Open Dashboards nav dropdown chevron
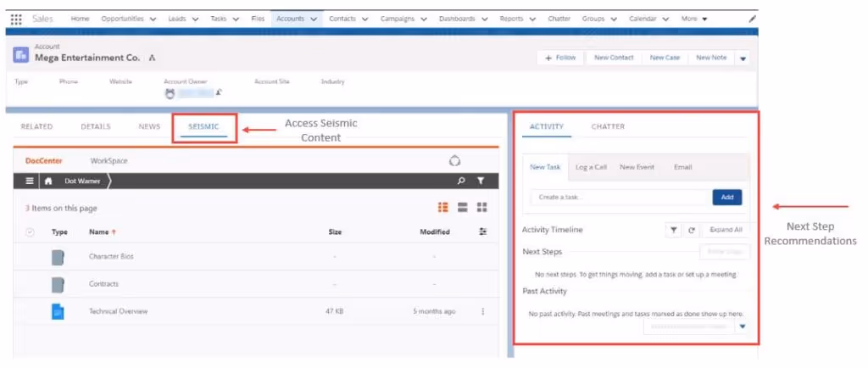Image resolution: width=868 pixels, height=368 pixels. pyautogui.click(x=484, y=19)
